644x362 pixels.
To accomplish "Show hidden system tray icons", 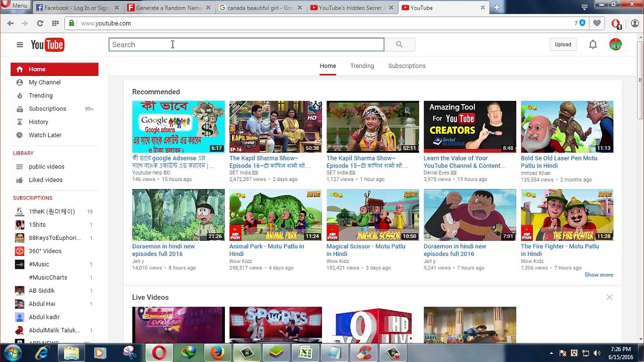I will [551, 353].
